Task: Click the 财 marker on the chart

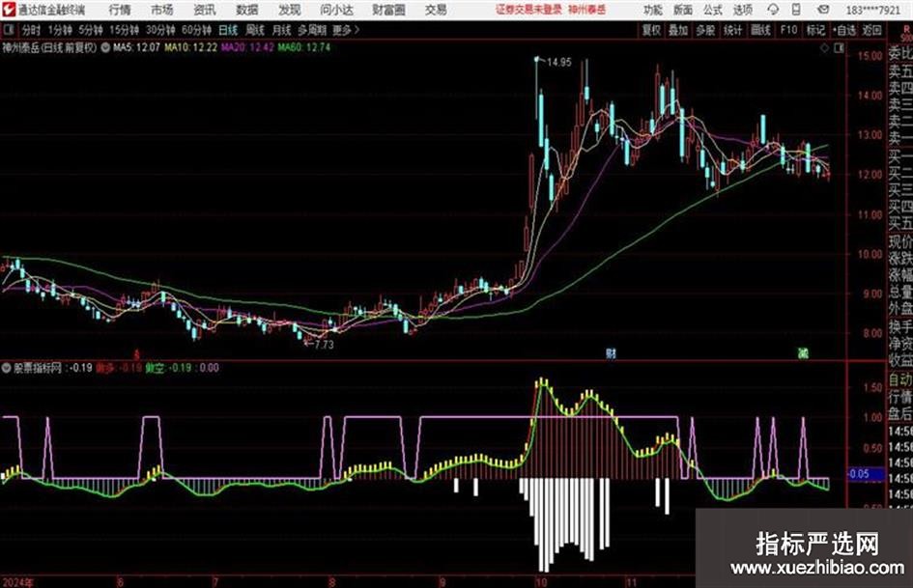Action: pyautogui.click(x=611, y=353)
